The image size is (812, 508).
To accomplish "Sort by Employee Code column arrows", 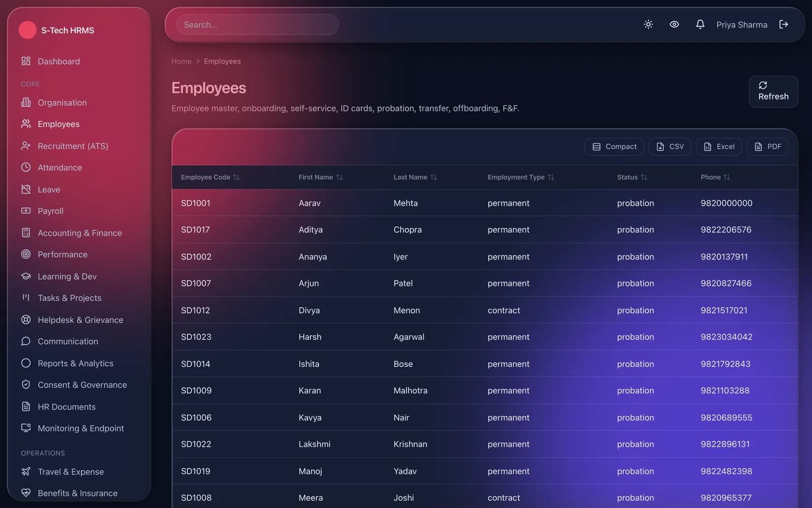I will (236, 177).
